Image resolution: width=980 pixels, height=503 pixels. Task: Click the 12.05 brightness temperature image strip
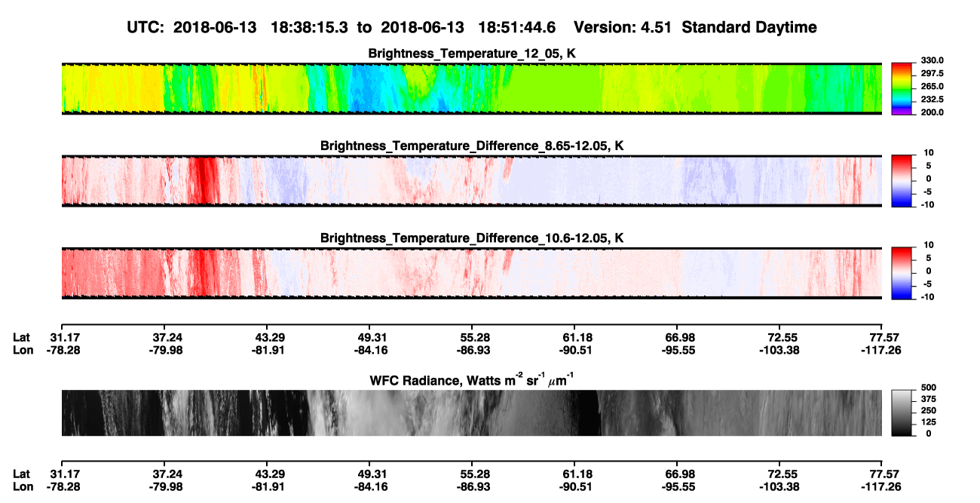pos(472,88)
